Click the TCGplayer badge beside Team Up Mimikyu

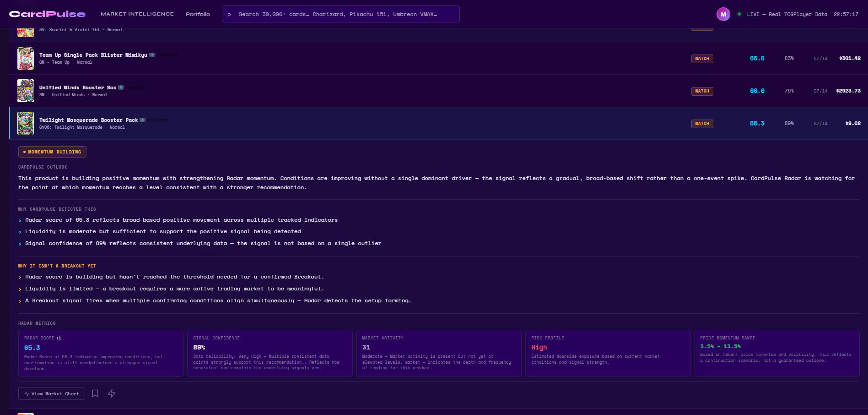pos(163,55)
